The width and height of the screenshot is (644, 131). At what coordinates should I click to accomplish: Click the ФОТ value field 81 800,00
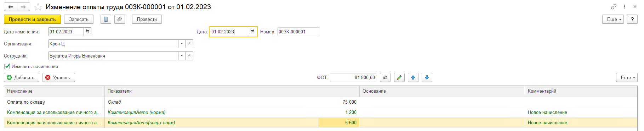[353, 77]
